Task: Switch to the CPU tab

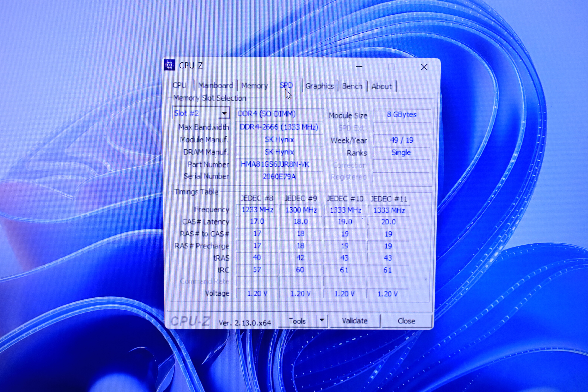Action: pyautogui.click(x=180, y=85)
